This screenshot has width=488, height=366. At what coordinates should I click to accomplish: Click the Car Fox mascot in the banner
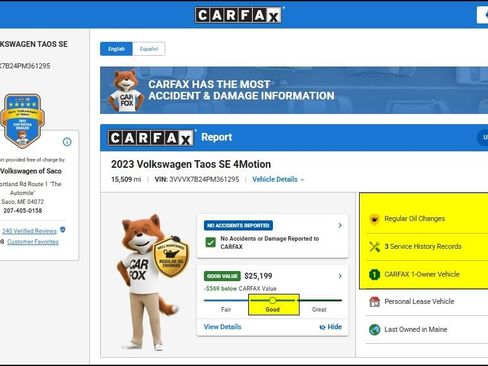click(x=126, y=91)
